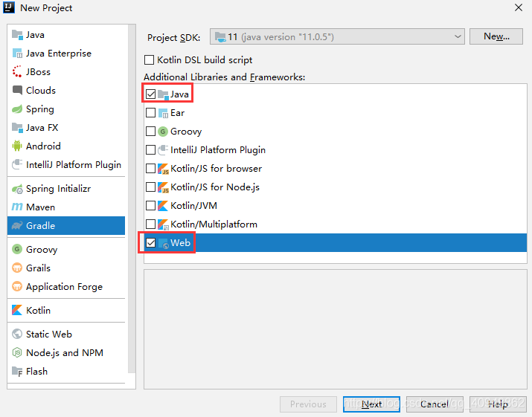Viewport: 532px width, 417px height.
Task: Select Kotlin/Multiplatform label in frameworks list
Action: [214, 224]
